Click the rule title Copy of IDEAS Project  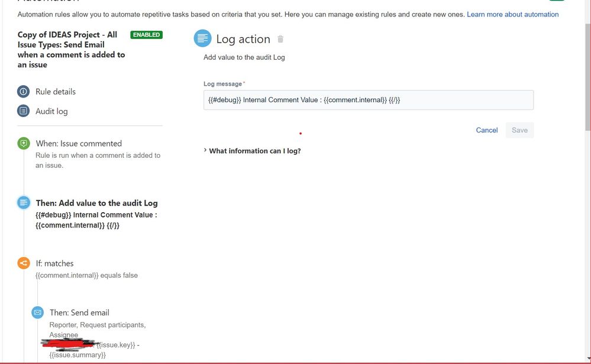[71, 49]
